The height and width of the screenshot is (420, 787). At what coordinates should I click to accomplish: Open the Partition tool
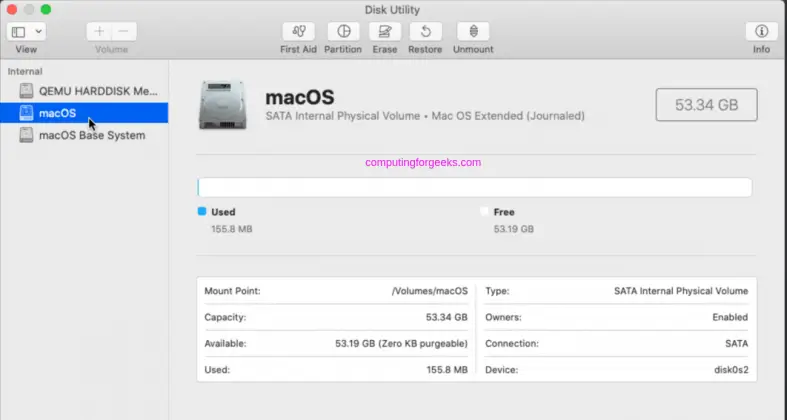343,32
